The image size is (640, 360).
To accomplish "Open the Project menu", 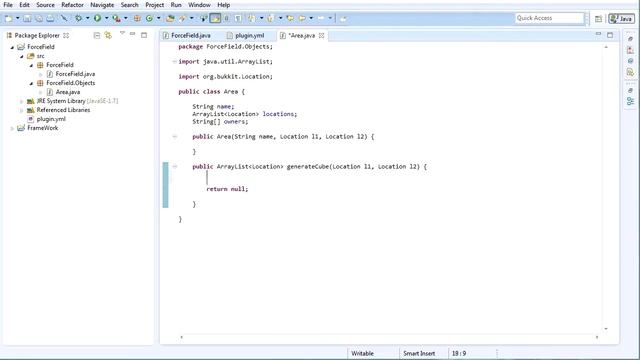I will click(155, 5).
